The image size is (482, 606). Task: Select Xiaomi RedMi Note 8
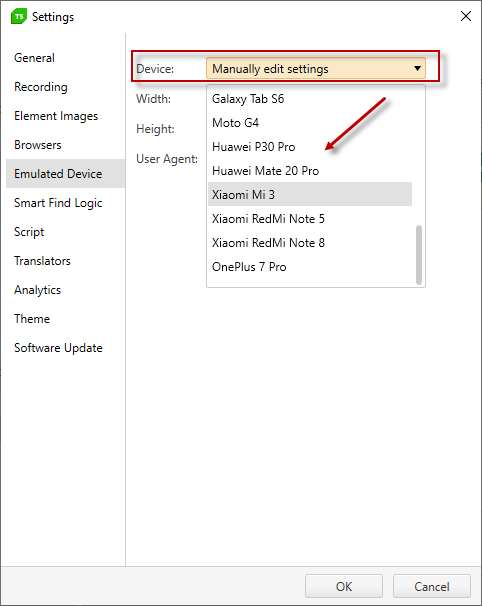pyautogui.click(x=310, y=242)
